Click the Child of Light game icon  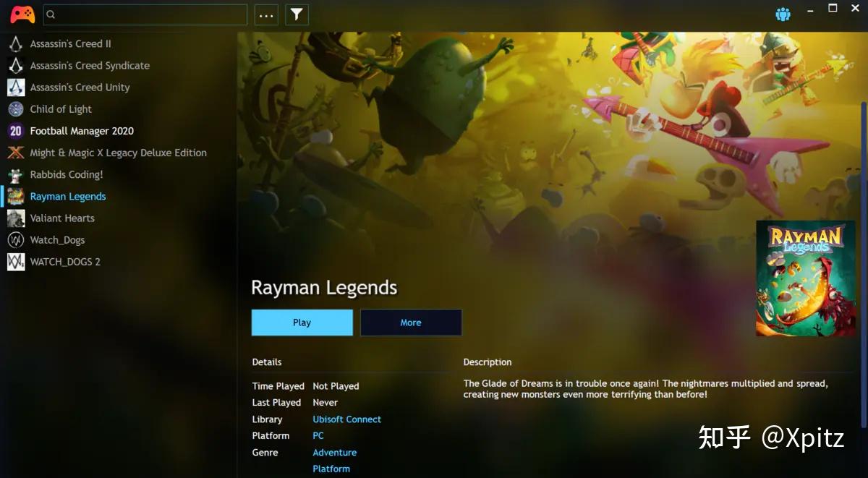pyautogui.click(x=15, y=109)
